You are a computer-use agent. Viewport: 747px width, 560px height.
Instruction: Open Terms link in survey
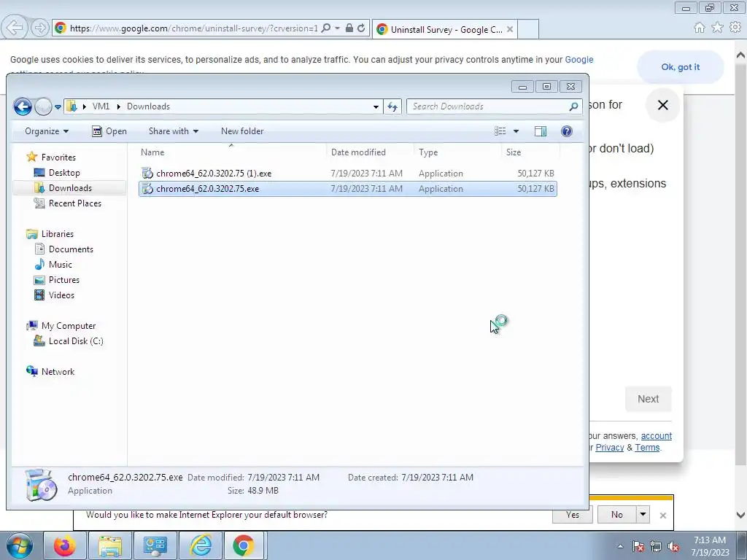647,448
